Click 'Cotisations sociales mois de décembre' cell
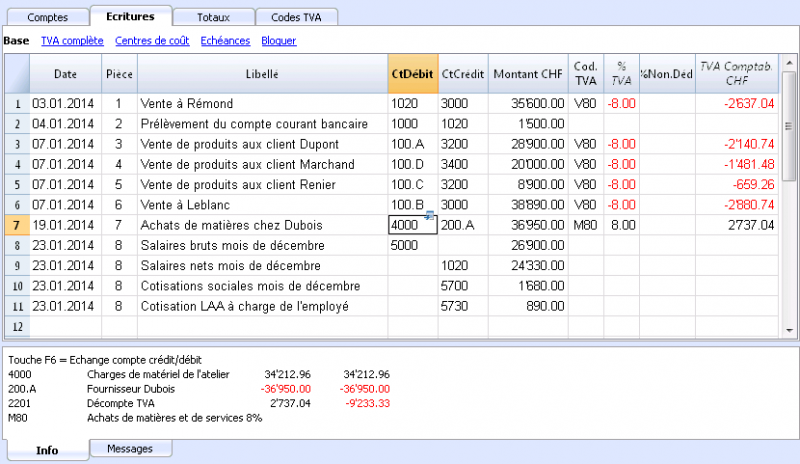The width and height of the screenshot is (800, 464). click(262, 286)
